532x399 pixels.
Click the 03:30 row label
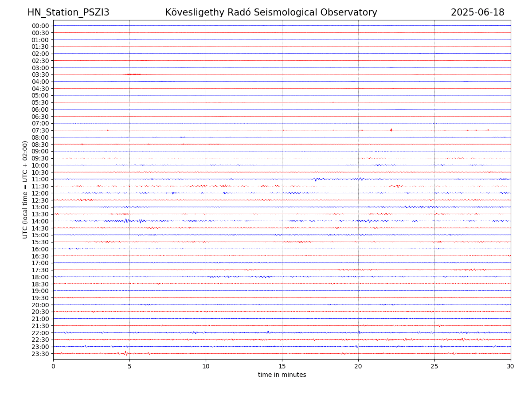tap(40, 74)
